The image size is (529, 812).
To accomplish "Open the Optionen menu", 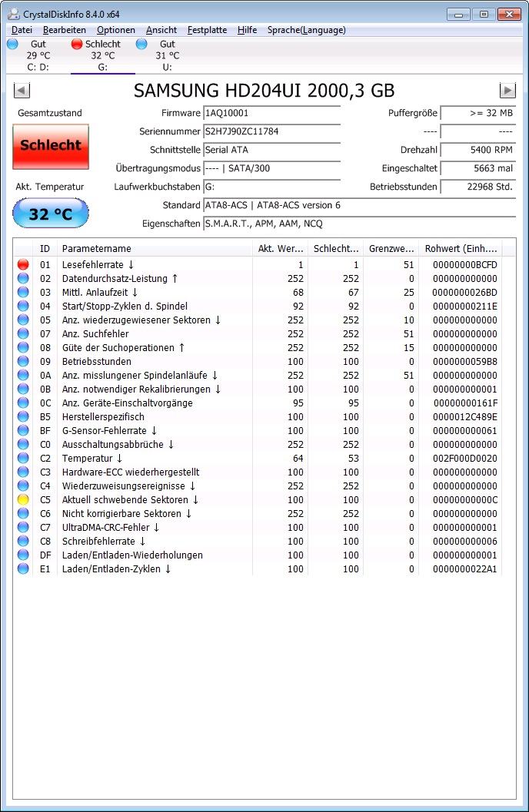I will click(x=116, y=30).
